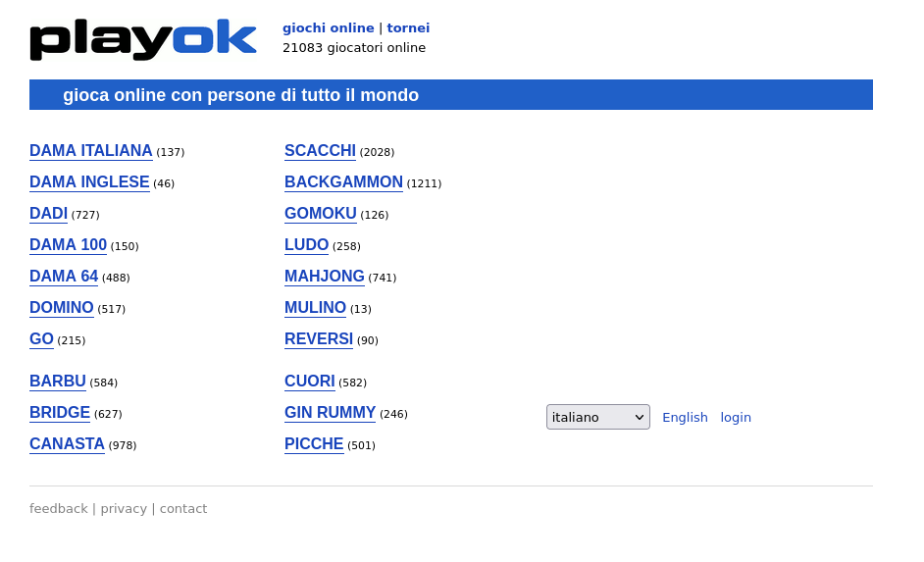Screen dimensions: 924x562
Task: Select the Dama Inglese link
Action: click(89, 182)
